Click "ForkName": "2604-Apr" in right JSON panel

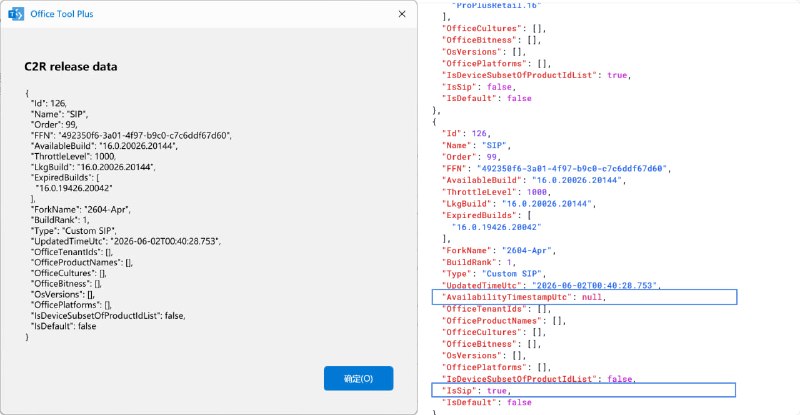pos(498,250)
